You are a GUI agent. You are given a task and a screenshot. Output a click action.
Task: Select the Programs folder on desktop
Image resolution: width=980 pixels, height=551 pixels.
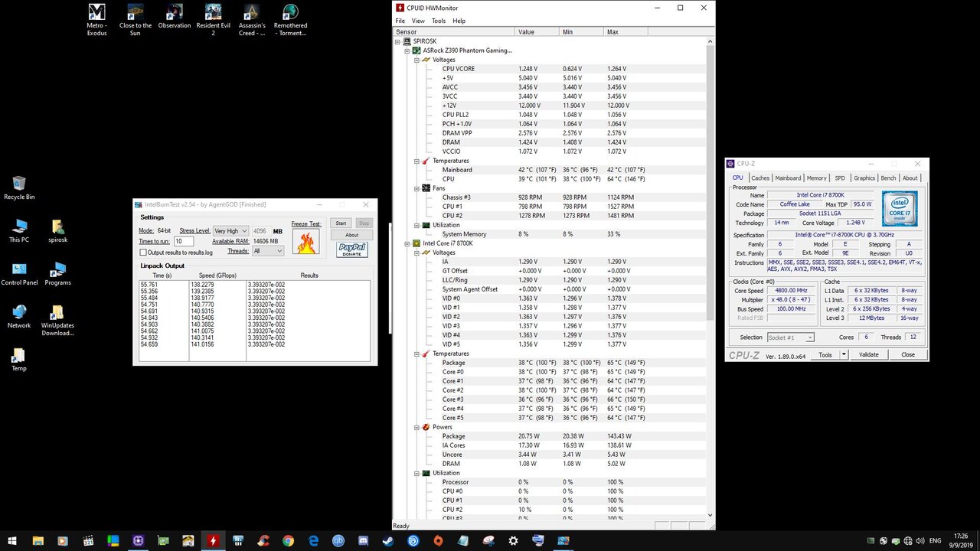pos(58,273)
